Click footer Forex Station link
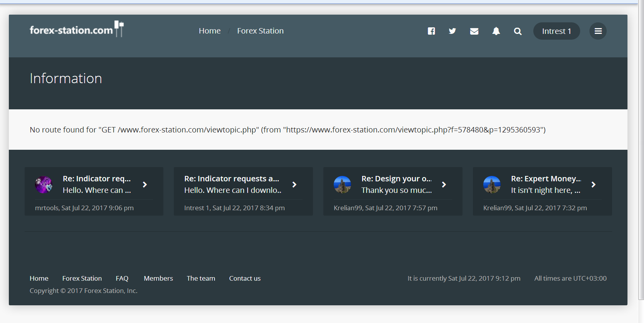This screenshot has height=323, width=644. click(82, 278)
